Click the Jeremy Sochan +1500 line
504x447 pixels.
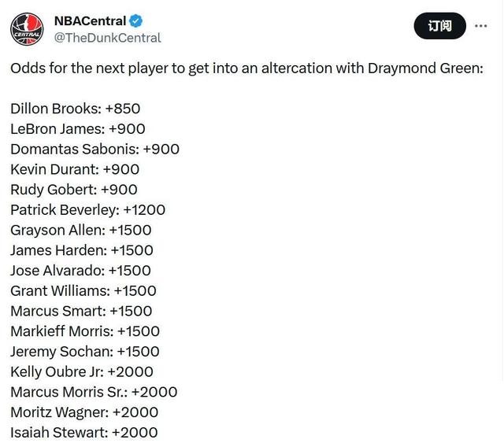84,351
